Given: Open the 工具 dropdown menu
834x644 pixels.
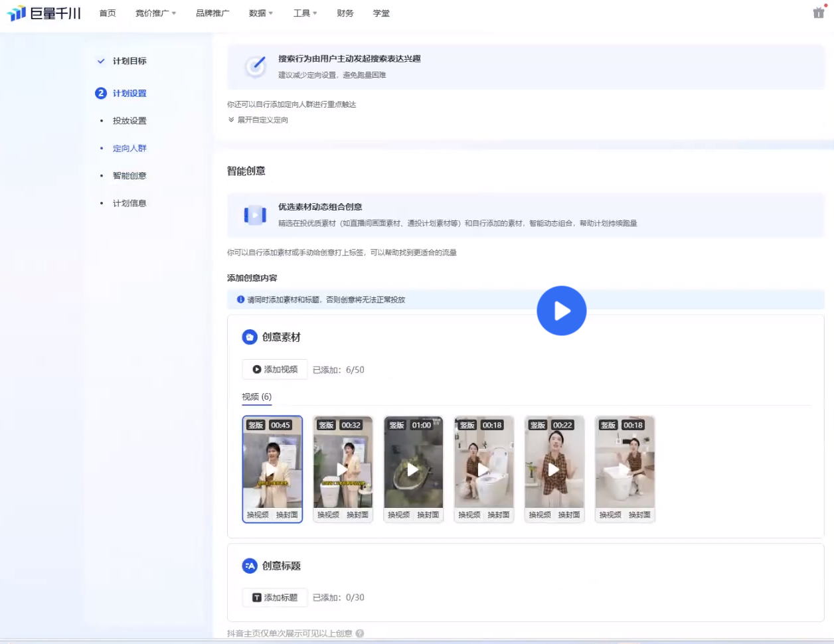Looking at the screenshot, I should (x=305, y=13).
